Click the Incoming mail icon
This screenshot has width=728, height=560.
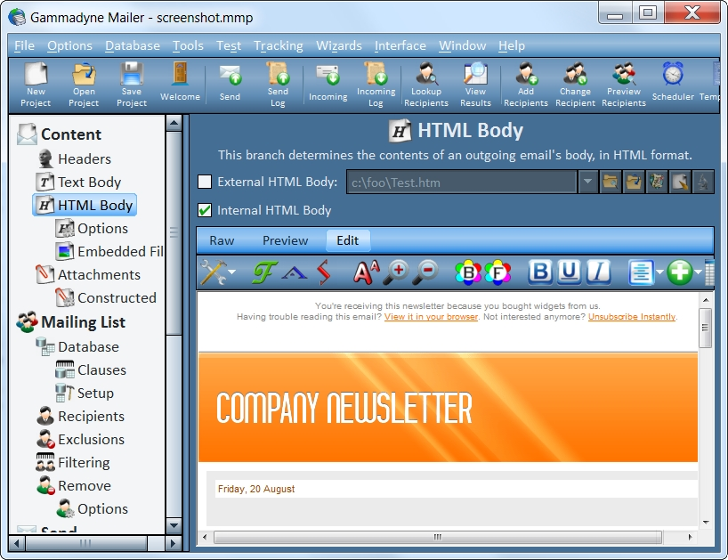(x=328, y=82)
